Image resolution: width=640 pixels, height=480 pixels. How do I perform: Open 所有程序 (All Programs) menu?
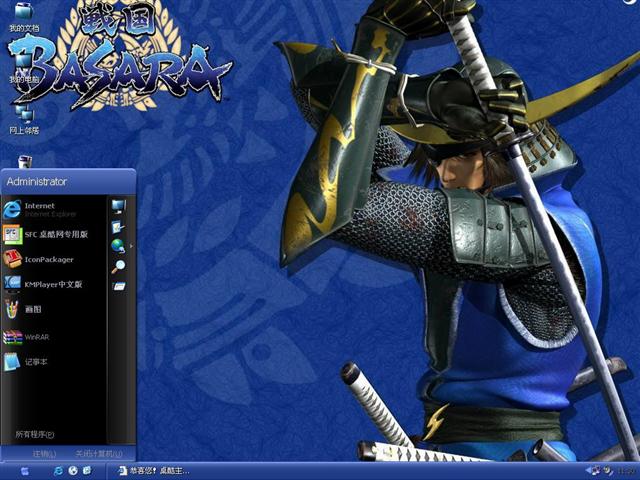(x=35, y=434)
